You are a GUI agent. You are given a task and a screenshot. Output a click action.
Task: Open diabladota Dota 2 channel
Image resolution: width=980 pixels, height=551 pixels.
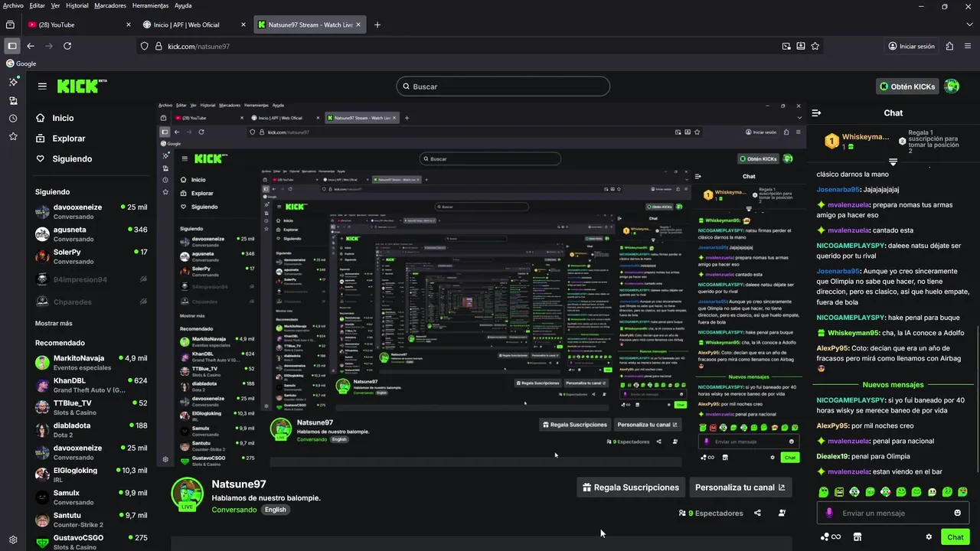91,430
